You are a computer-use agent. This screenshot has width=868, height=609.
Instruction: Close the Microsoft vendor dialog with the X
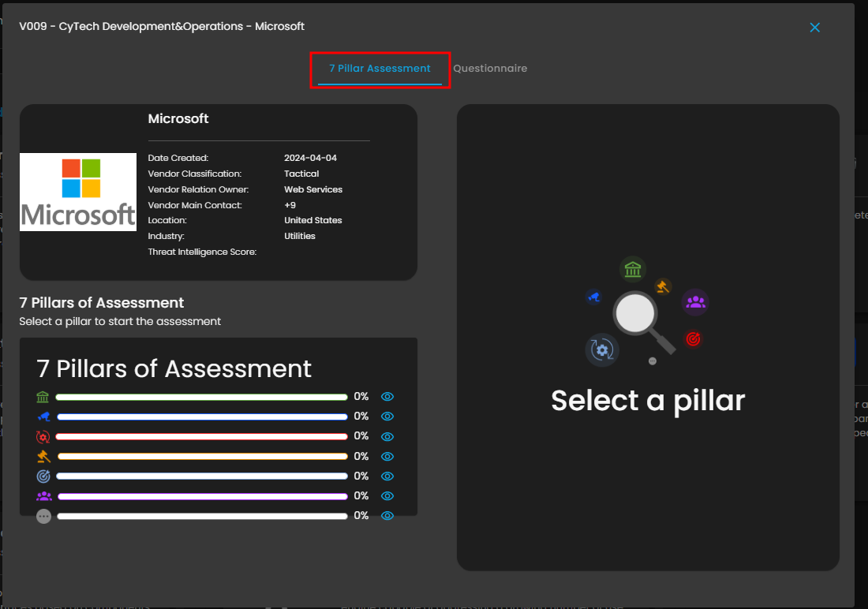(815, 28)
